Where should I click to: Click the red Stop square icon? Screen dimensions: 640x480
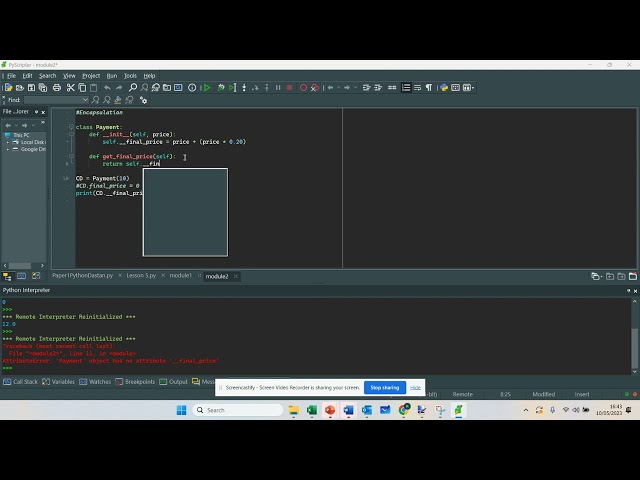tap(289, 88)
